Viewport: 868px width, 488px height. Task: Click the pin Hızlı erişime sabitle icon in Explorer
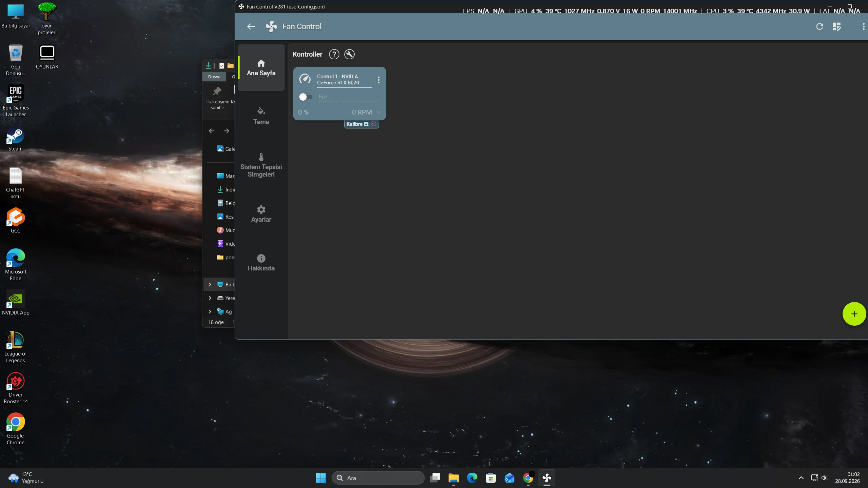tap(217, 98)
